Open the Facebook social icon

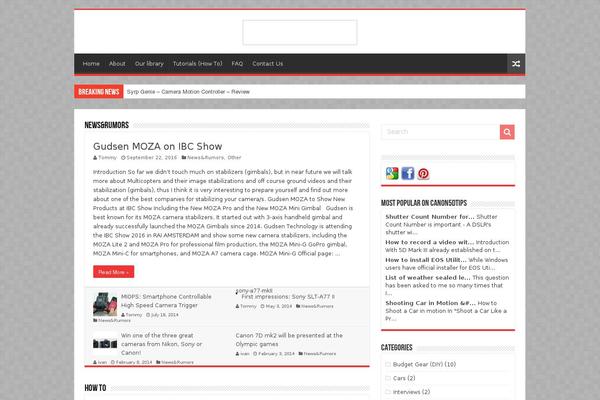point(408,173)
